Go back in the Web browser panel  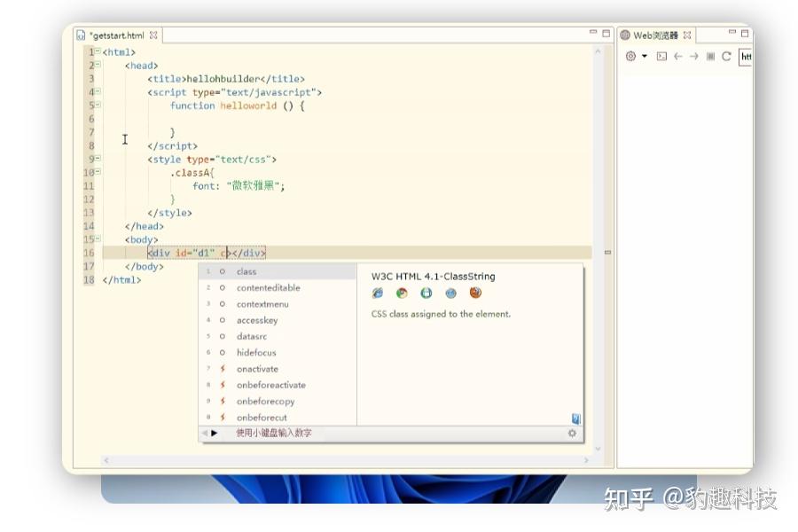pyautogui.click(x=678, y=57)
